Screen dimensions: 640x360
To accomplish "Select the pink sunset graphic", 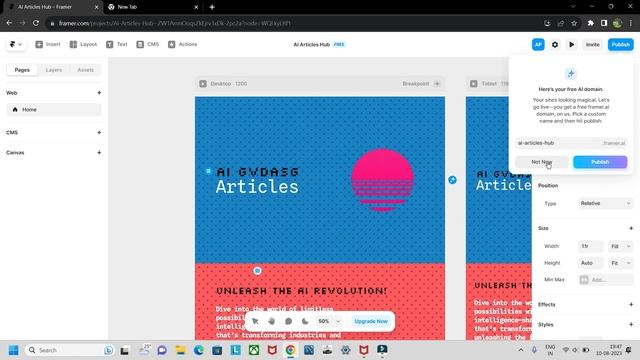I will 382,180.
